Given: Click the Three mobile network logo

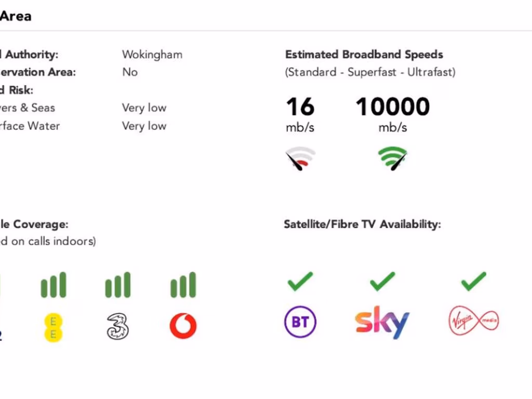Looking at the screenshot, I should (x=118, y=327).
